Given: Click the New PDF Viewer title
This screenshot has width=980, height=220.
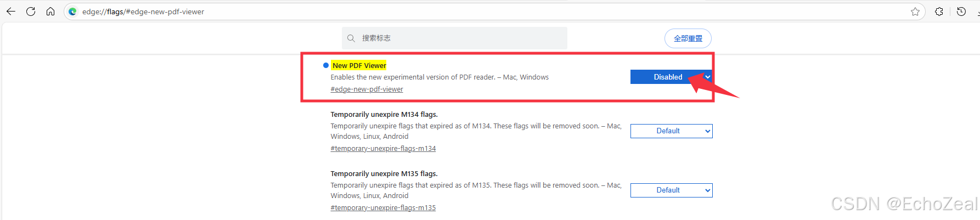Looking at the screenshot, I should coord(359,65).
